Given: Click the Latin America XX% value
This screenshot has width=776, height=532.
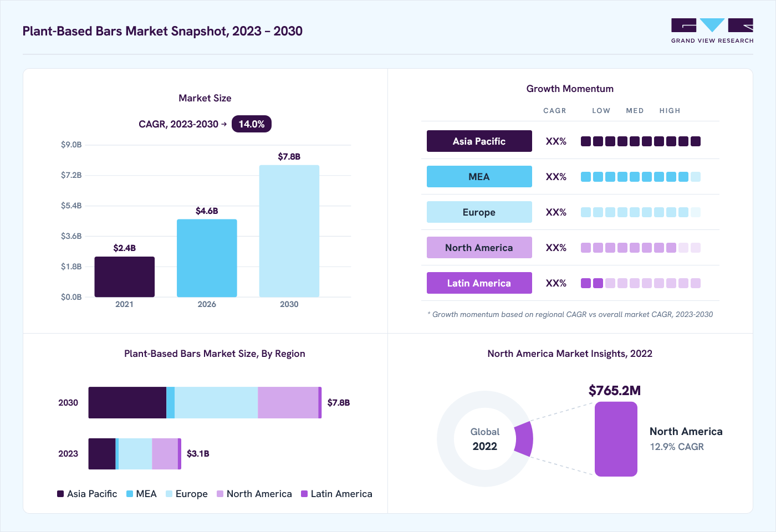Looking at the screenshot, I should (556, 283).
